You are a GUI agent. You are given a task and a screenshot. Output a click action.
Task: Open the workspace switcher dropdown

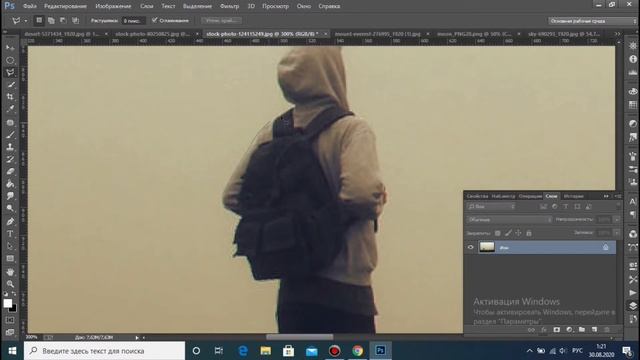(591, 21)
